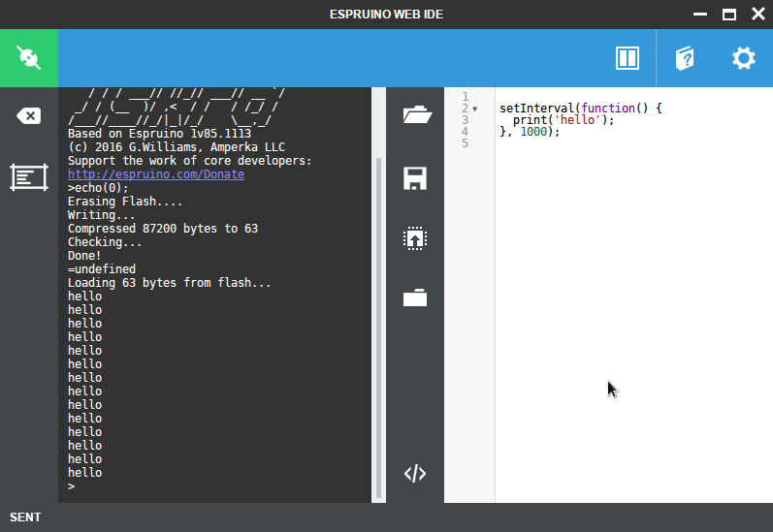Open a file with the open folder icon
The height and width of the screenshot is (532, 773).
[417, 114]
